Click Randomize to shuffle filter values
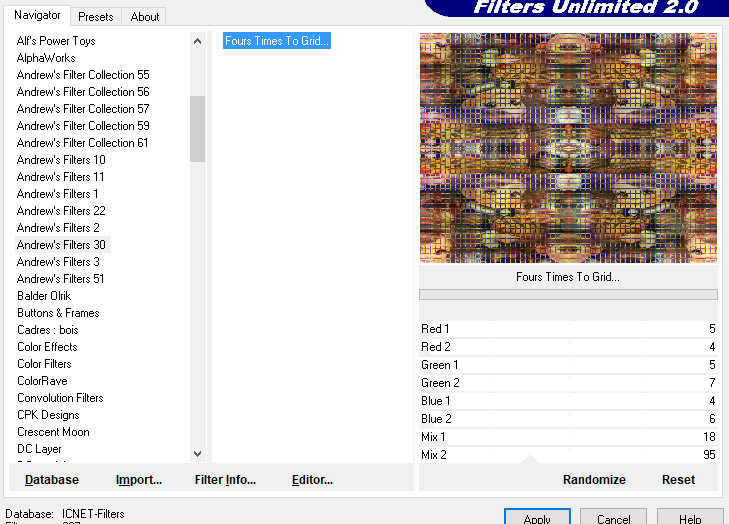Viewport: 729px width, 524px height. click(594, 479)
